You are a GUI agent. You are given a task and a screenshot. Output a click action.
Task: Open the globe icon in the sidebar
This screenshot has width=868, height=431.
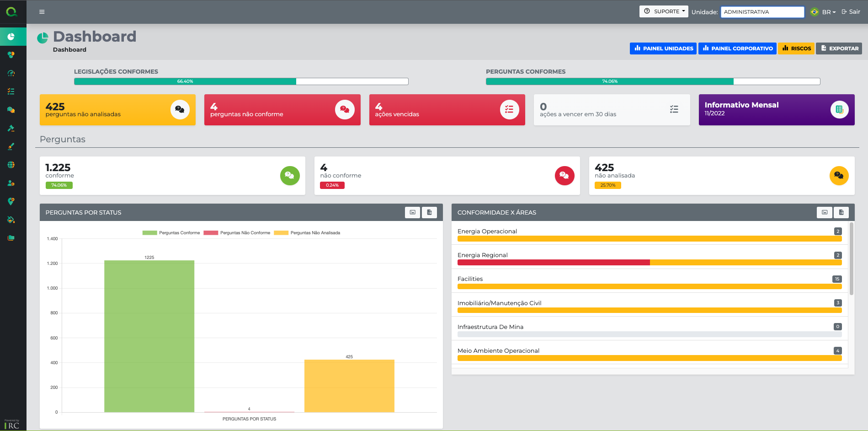point(11,165)
